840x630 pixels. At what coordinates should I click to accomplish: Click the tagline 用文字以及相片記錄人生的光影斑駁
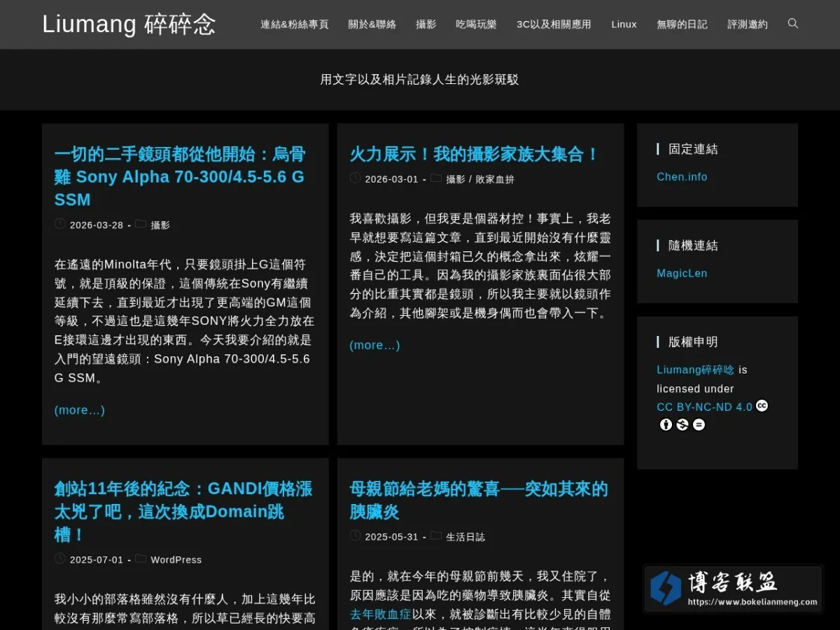tap(420, 80)
